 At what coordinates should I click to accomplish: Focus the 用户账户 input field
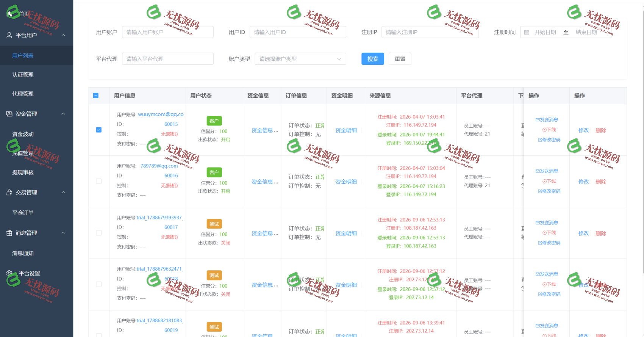point(168,32)
